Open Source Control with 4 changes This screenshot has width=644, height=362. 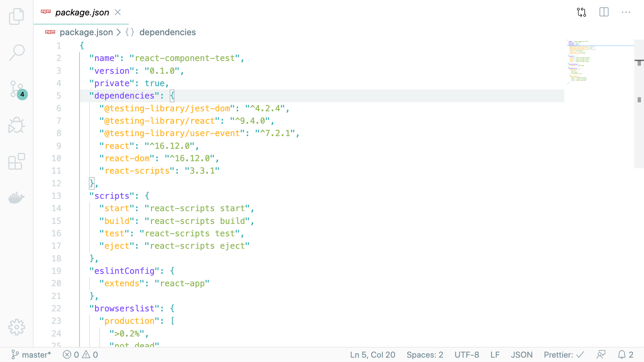pos(16,89)
